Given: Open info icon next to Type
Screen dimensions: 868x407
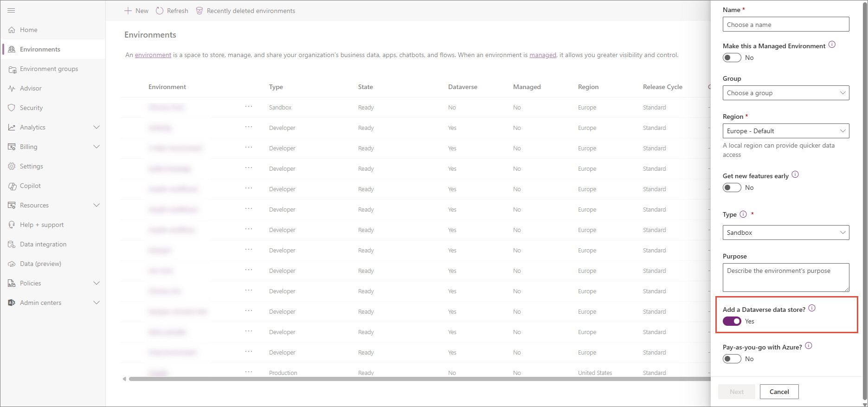Looking at the screenshot, I should (743, 214).
